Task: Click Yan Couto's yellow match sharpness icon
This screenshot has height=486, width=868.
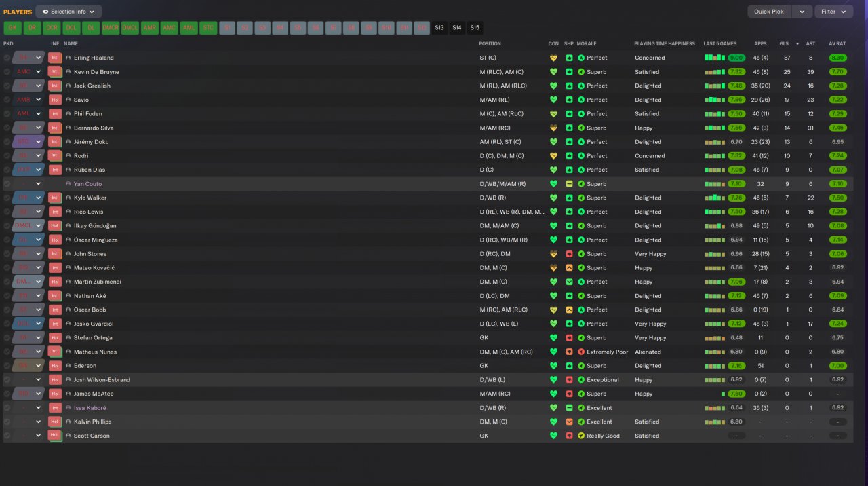Action: coord(569,184)
